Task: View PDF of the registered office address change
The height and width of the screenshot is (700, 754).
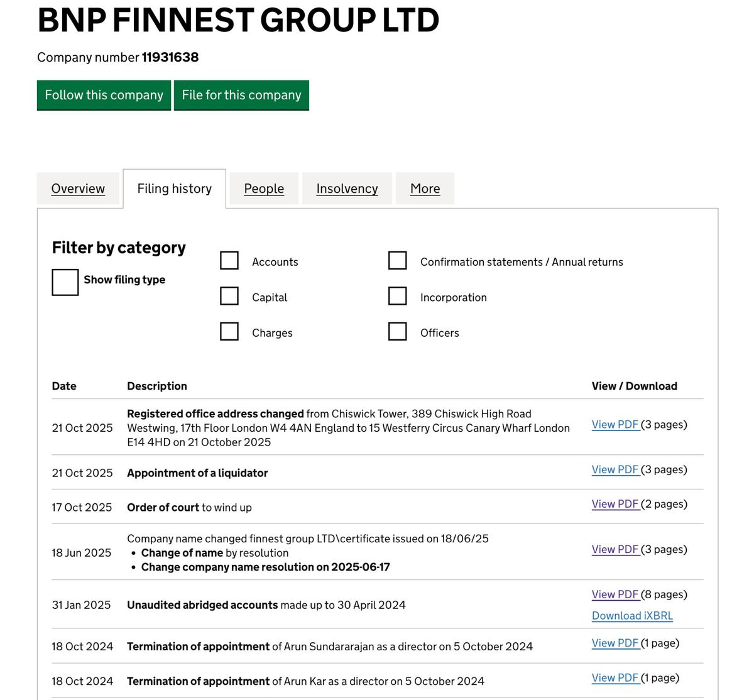Action: tap(616, 424)
